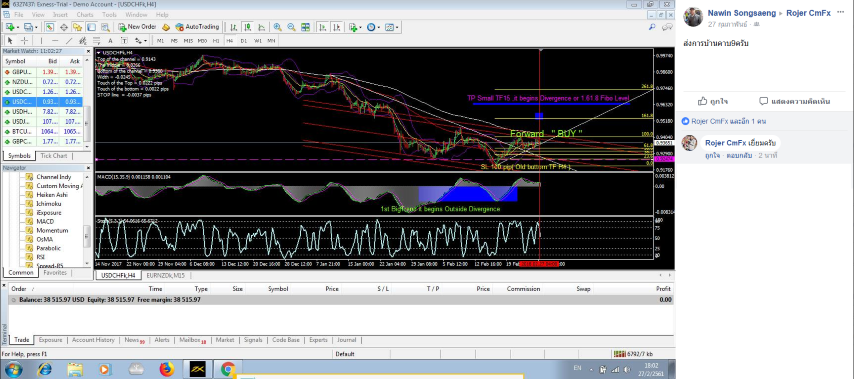Viewport: 854px width, 379px height.
Task: Toggle the chart shift icon
Action: click(337, 27)
